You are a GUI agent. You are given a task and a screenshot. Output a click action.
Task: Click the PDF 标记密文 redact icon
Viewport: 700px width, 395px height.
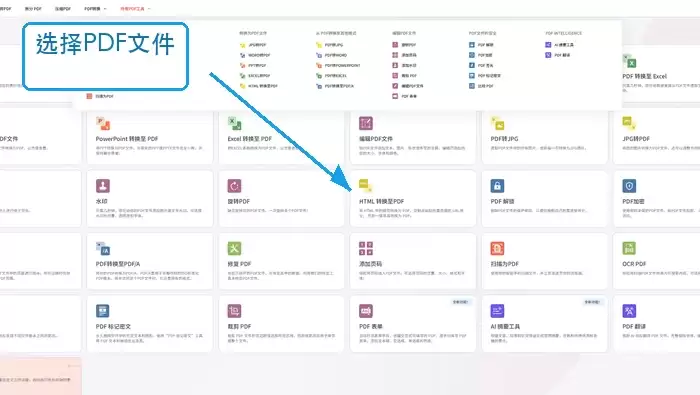[103, 311]
